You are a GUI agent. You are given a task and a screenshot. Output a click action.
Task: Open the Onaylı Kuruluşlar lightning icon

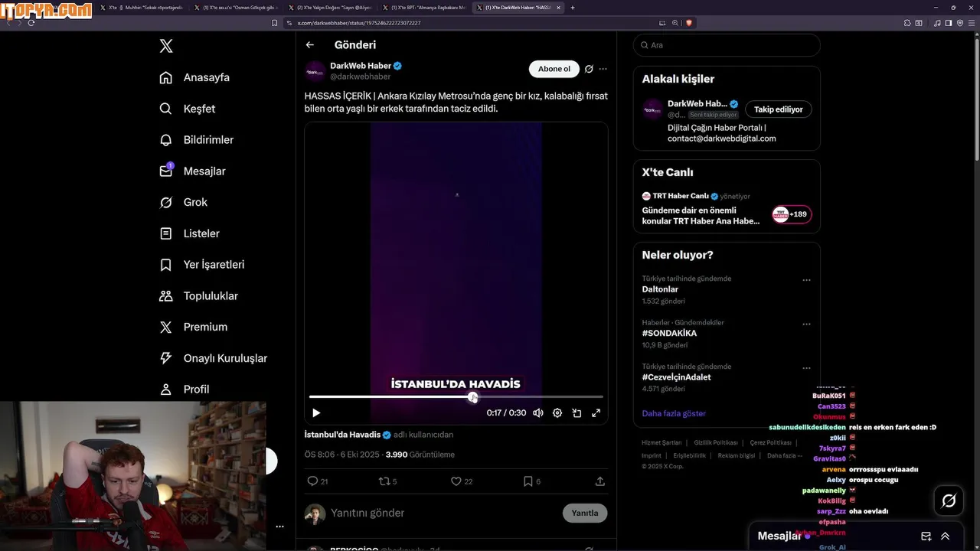pyautogui.click(x=165, y=358)
